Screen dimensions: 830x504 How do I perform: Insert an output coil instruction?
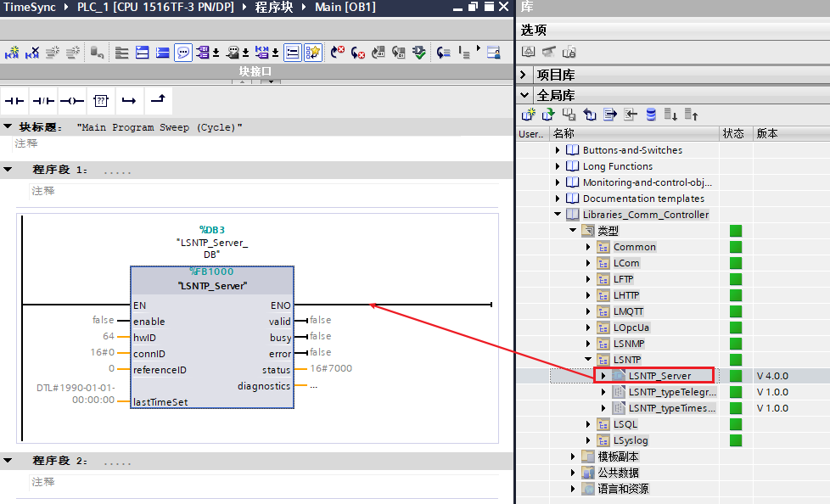(71, 101)
